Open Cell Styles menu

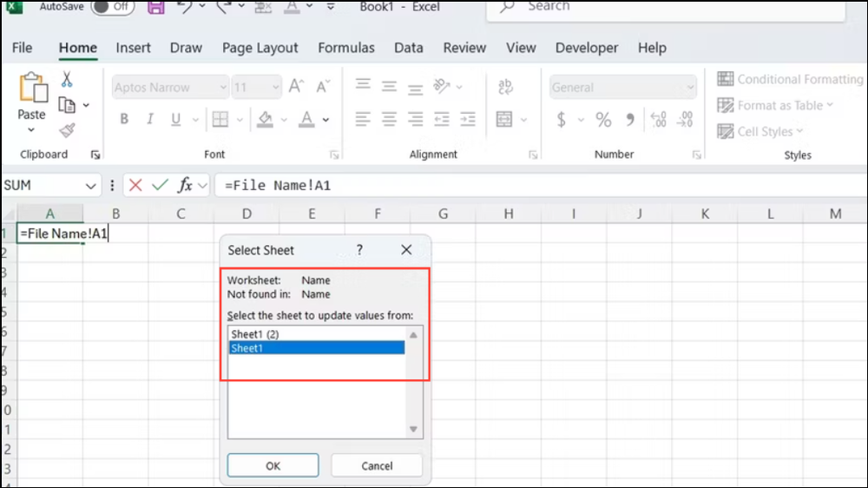point(760,131)
